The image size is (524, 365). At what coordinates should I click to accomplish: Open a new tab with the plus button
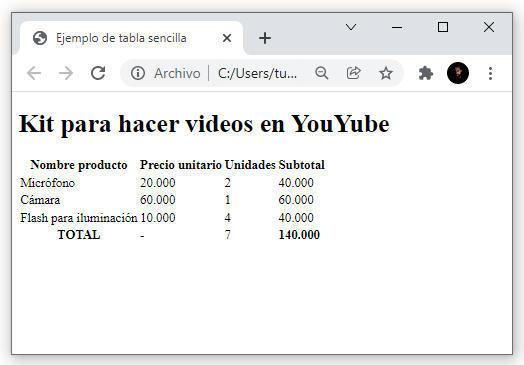(x=265, y=38)
